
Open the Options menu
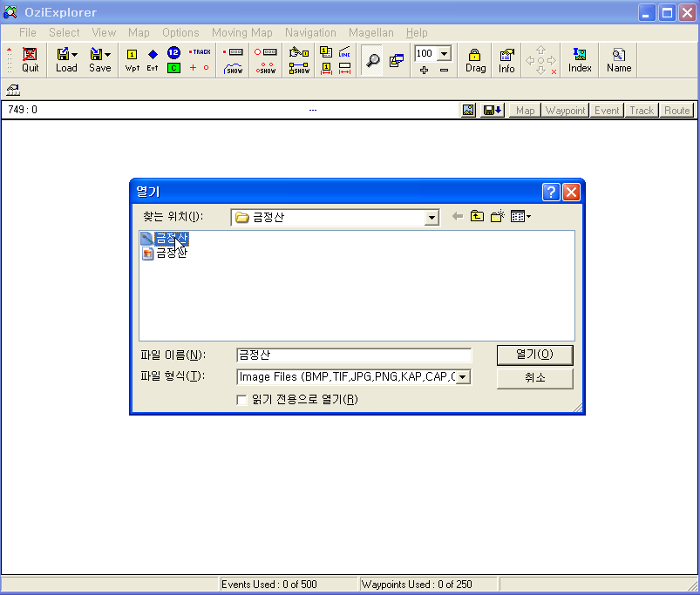click(180, 32)
